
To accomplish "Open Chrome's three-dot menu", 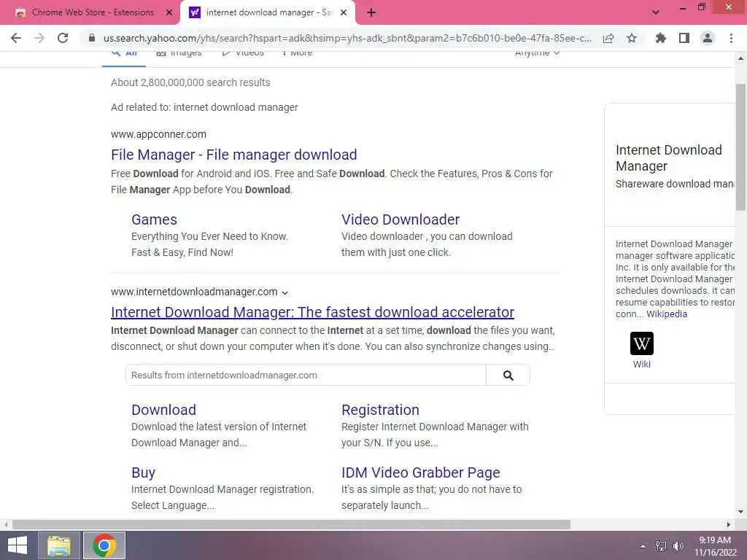I will [x=731, y=38].
